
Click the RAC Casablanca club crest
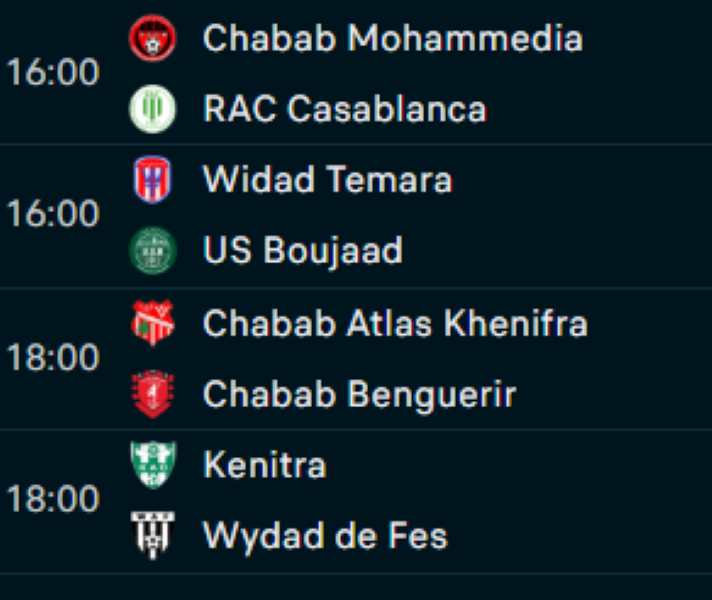(153, 109)
